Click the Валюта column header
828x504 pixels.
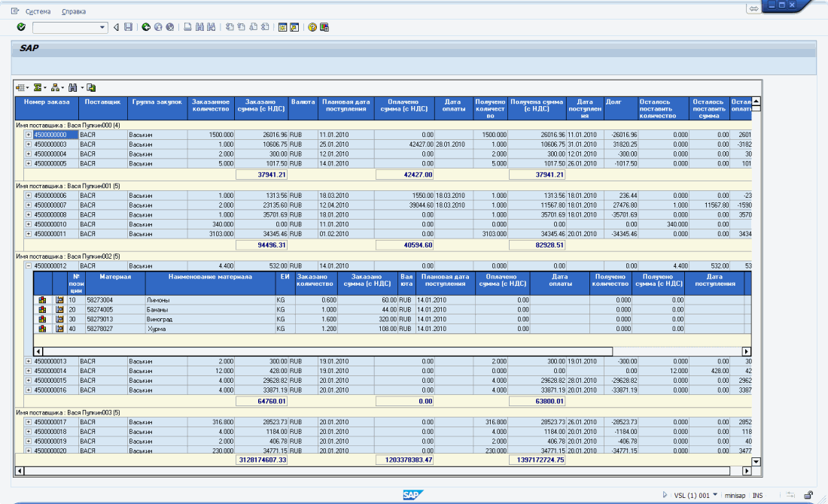pos(303,108)
